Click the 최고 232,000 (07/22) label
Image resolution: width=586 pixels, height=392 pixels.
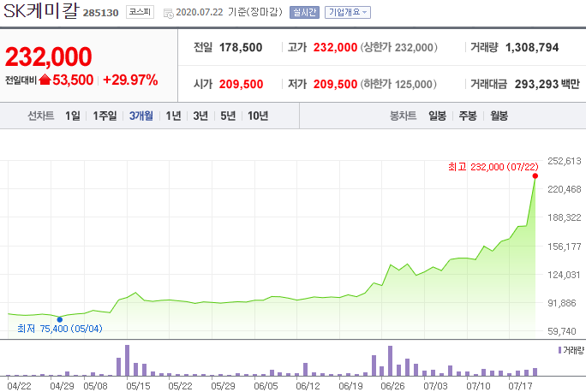pyautogui.click(x=493, y=167)
